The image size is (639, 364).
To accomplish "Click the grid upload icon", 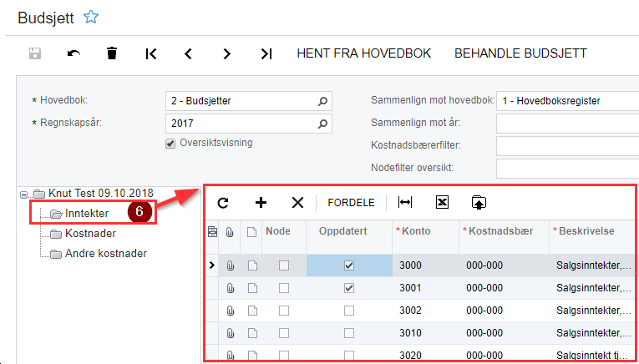I will click(x=479, y=202).
